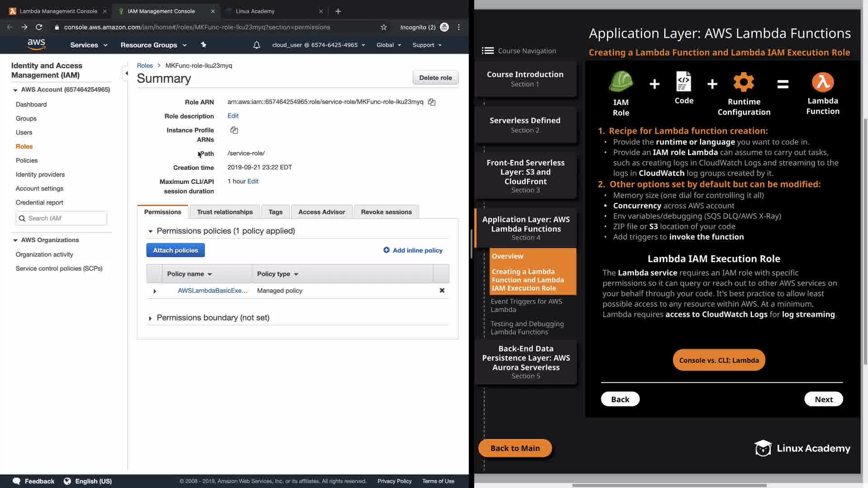The height and width of the screenshot is (488, 868).
Task: Open the Services dropdown menu
Action: pyautogui.click(x=89, y=45)
